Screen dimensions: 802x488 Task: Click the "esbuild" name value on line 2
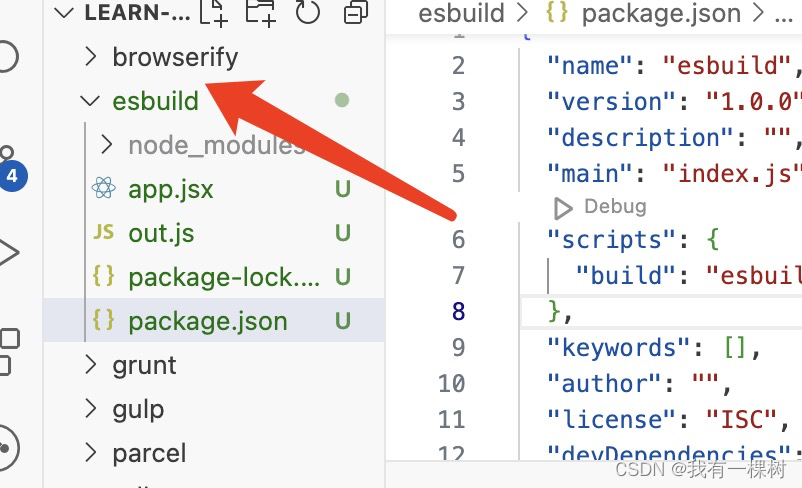tap(727, 65)
